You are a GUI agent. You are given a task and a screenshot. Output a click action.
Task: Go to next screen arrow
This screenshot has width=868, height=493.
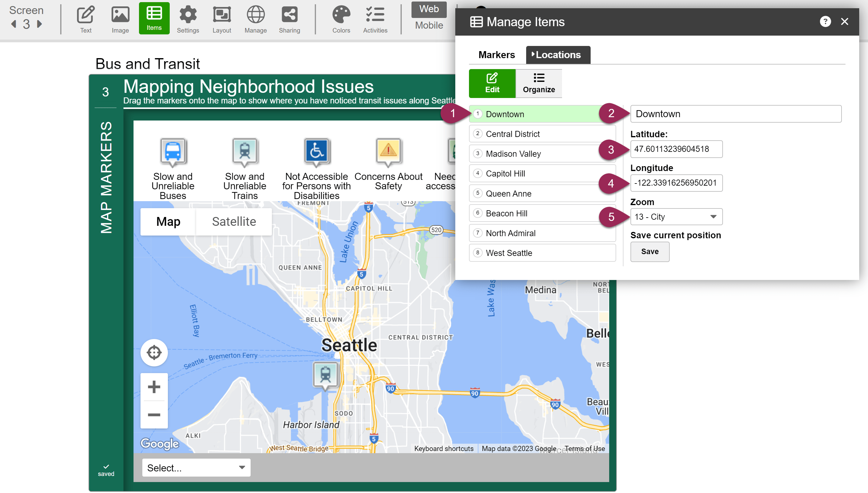40,24
